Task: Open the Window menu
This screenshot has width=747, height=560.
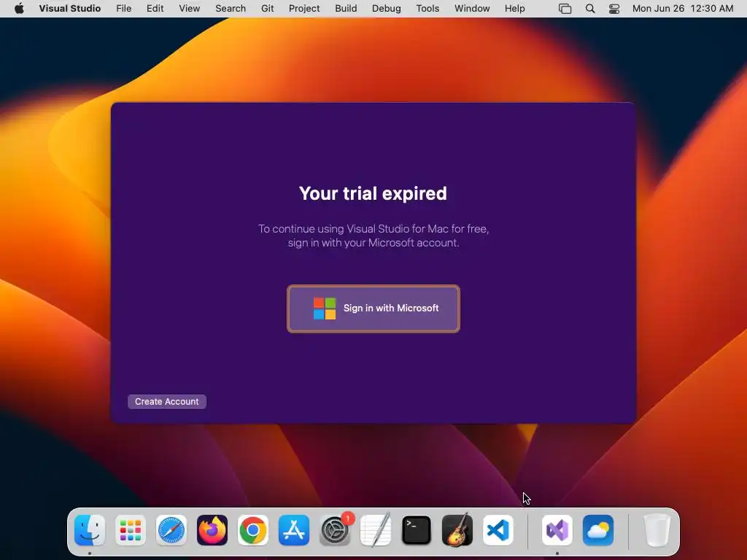Action: coord(472,9)
